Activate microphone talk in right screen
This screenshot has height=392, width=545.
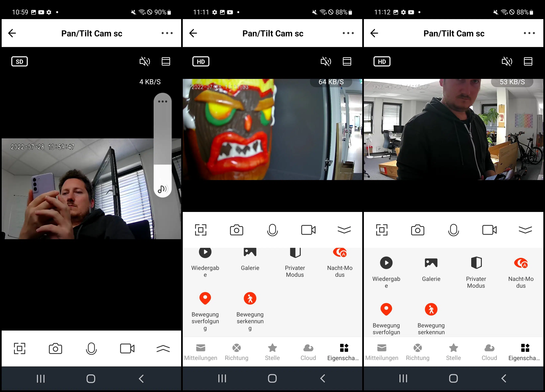453,230
